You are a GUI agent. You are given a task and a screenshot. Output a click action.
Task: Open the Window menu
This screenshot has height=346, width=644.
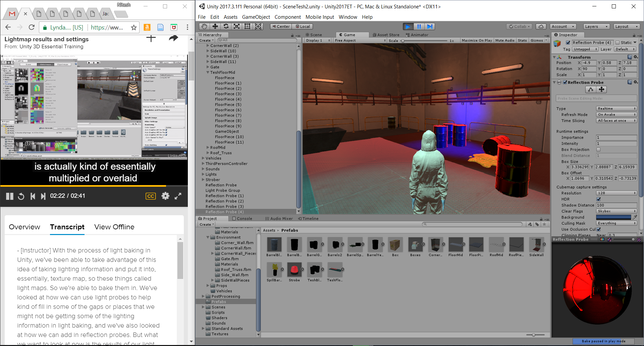[348, 17]
